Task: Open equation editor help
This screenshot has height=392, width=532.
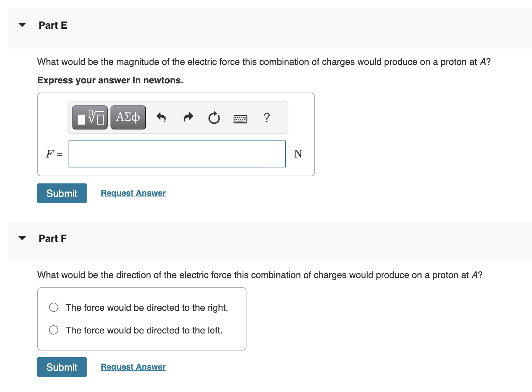Action: point(267,118)
